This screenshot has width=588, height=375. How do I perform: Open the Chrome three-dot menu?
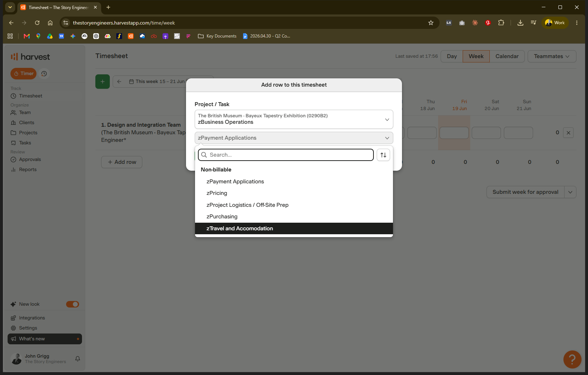(577, 23)
